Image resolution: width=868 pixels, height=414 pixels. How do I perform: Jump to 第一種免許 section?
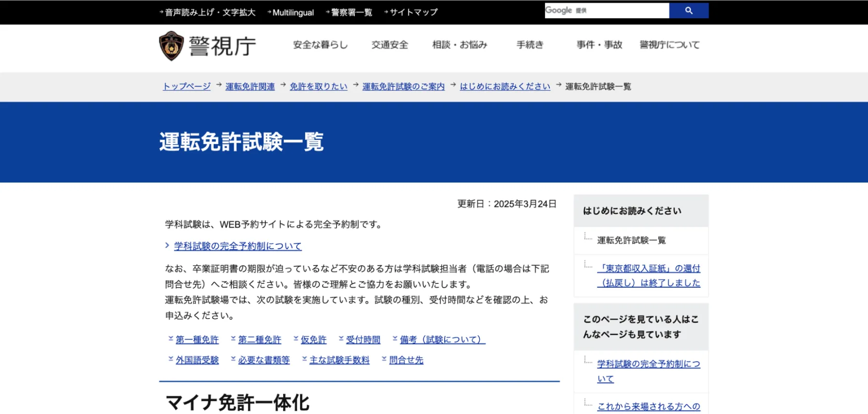click(197, 340)
